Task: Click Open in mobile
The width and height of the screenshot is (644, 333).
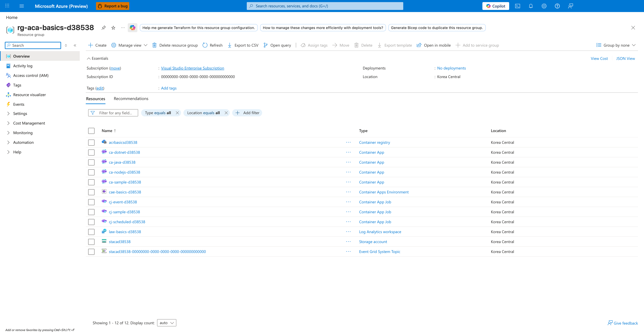Action: coord(433,45)
